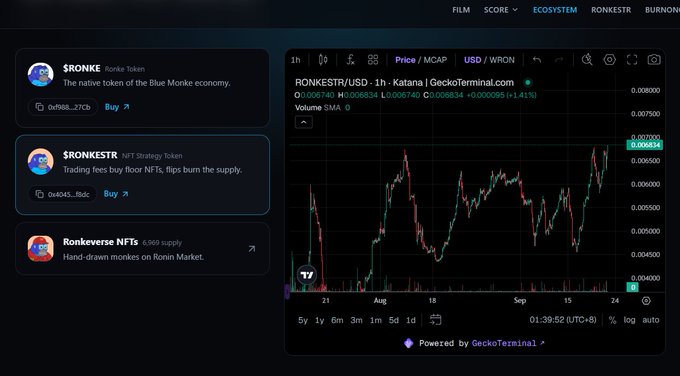Image resolution: width=680 pixels, height=376 pixels.
Task: Toggle percent scale on the chart
Action: pos(612,320)
